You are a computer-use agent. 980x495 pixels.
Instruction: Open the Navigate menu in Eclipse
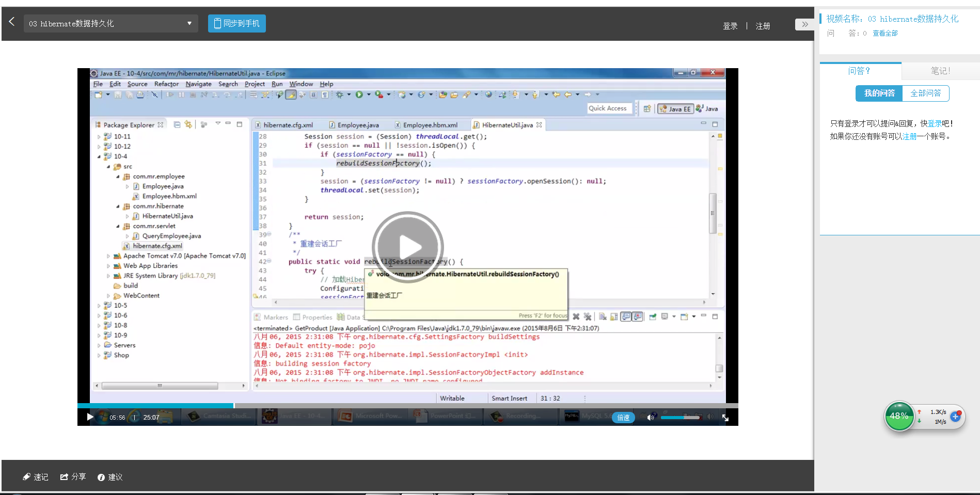click(x=198, y=84)
